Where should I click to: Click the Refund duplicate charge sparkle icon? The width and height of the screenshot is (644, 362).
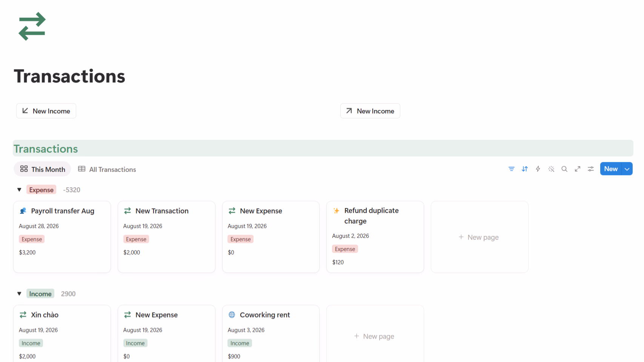[x=336, y=210]
